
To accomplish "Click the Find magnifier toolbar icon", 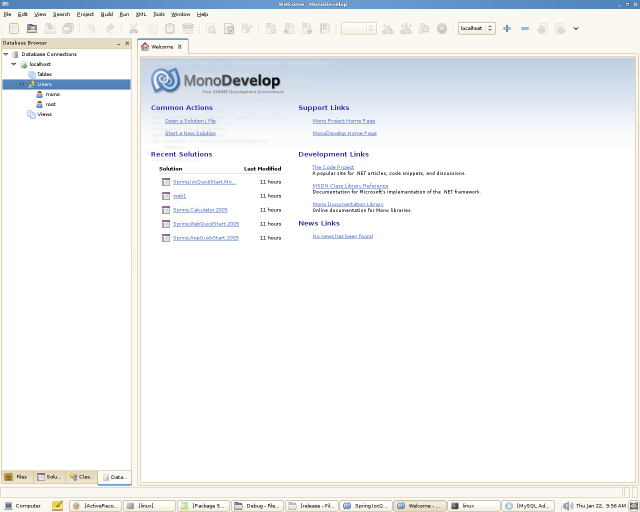I will click(211, 28).
